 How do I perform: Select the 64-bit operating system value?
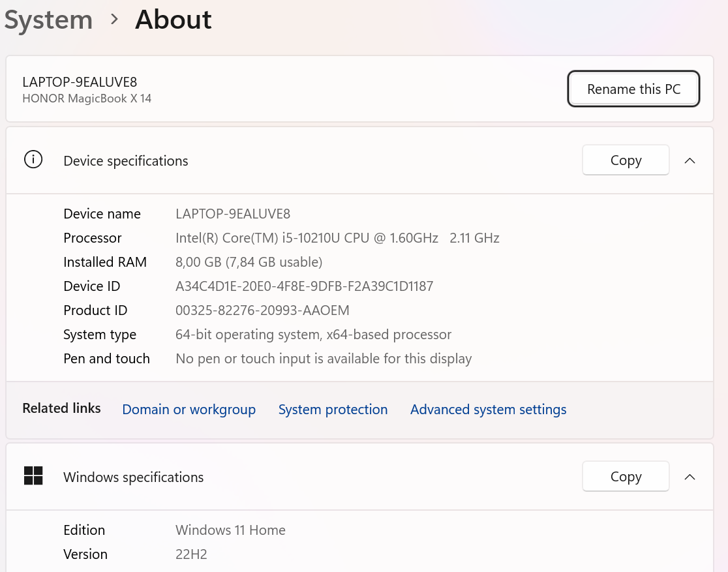point(313,335)
